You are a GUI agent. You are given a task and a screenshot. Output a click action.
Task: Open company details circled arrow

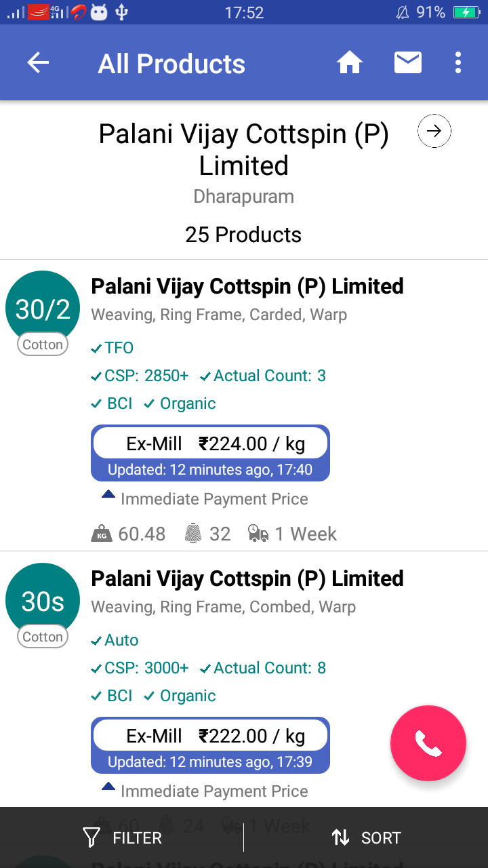434,132
